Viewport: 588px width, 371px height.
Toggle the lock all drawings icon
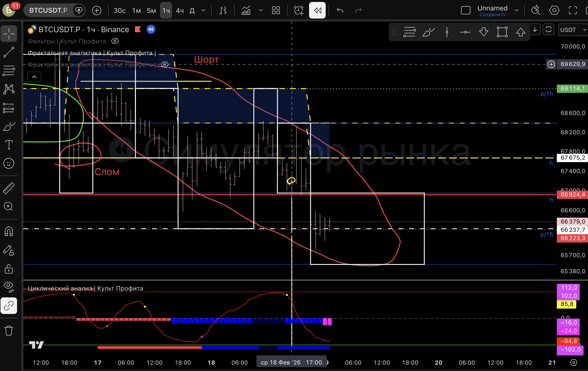coord(9,269)
